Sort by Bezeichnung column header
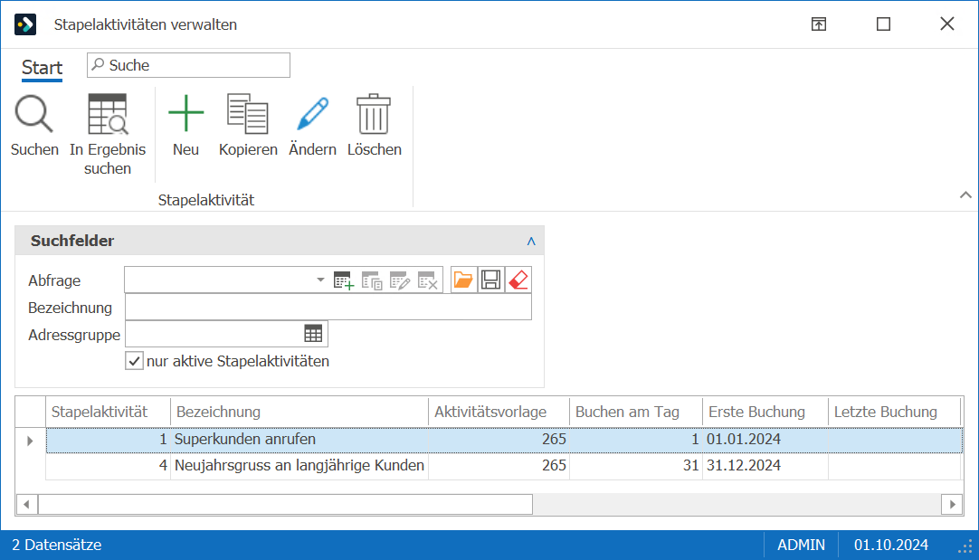Screen dimensions: 979x560 click(299, 412)
